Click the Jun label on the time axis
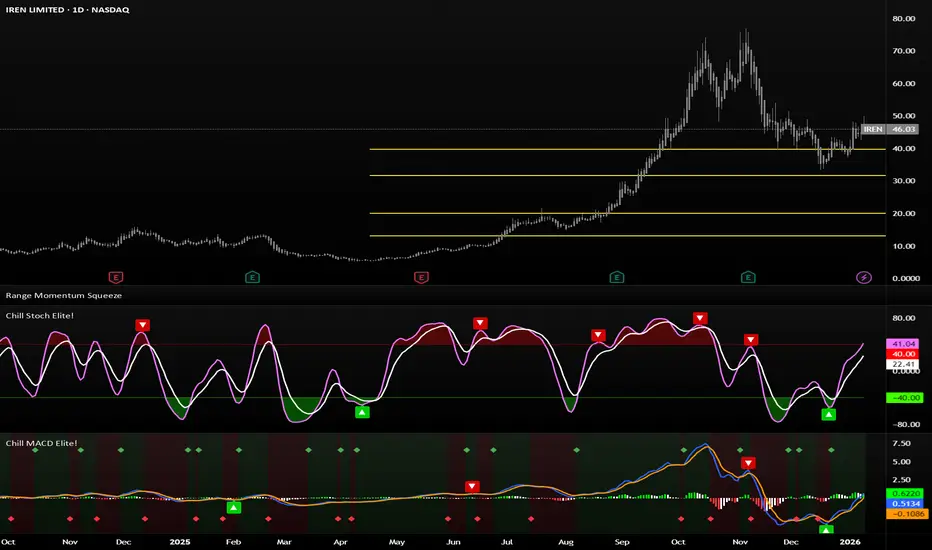The width and height of the screenshot is (932, 550). [453, 542]
